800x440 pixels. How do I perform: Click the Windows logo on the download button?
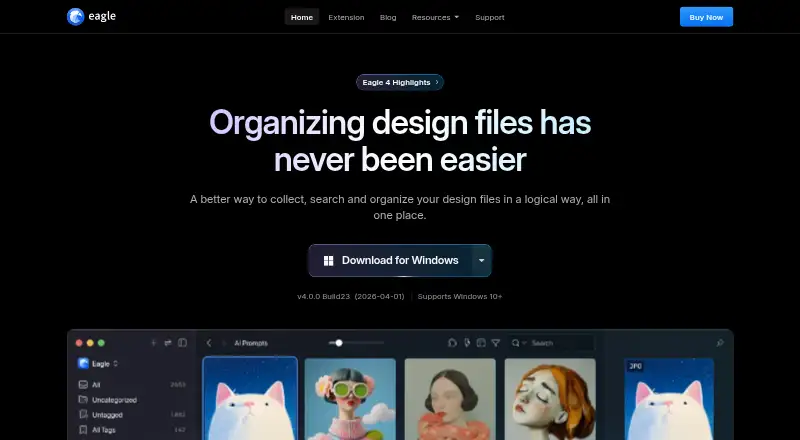pos(329,261)
